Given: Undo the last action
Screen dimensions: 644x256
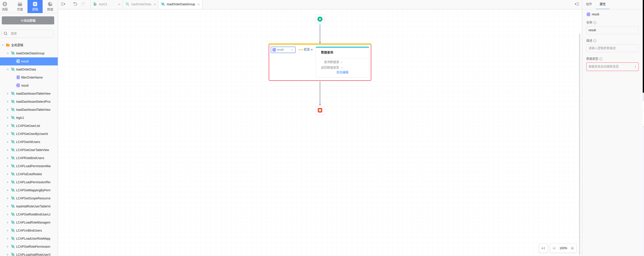Looking at the screenshot, I should click(75, 4).
